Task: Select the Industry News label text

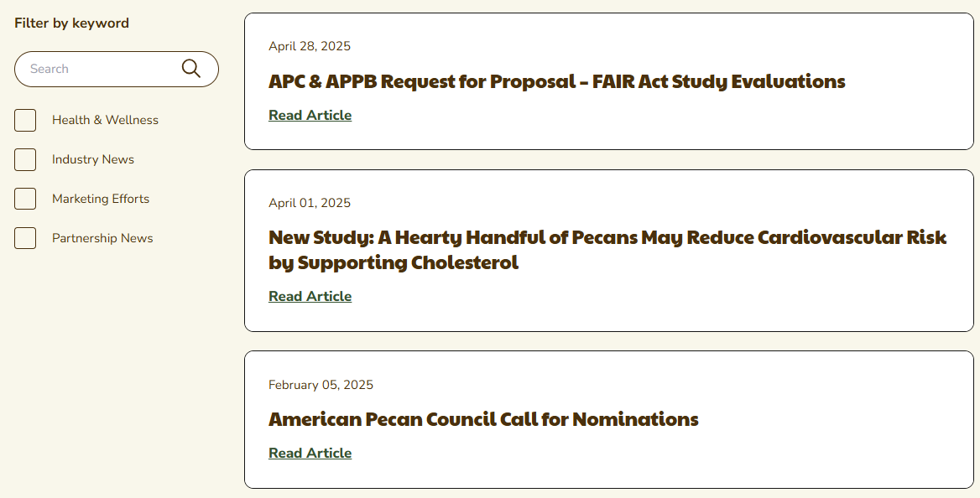Action: pyautogui.click(x=93, y=159)
